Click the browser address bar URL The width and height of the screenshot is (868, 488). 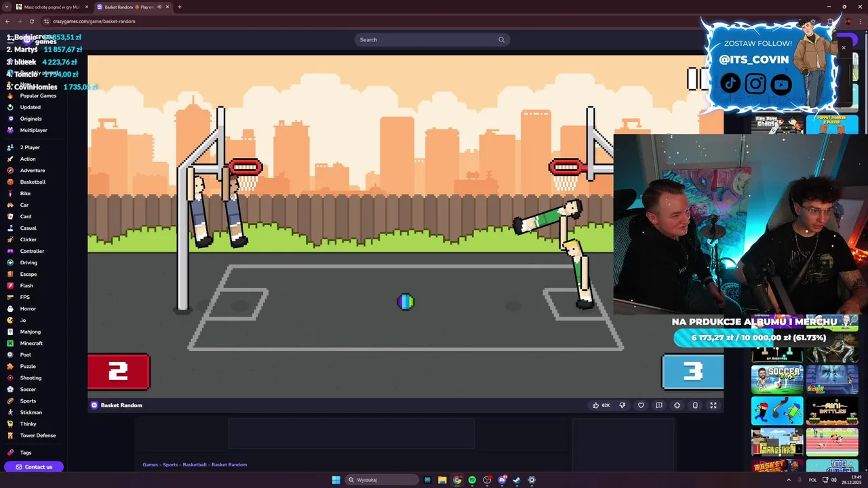tap(94, 21)
